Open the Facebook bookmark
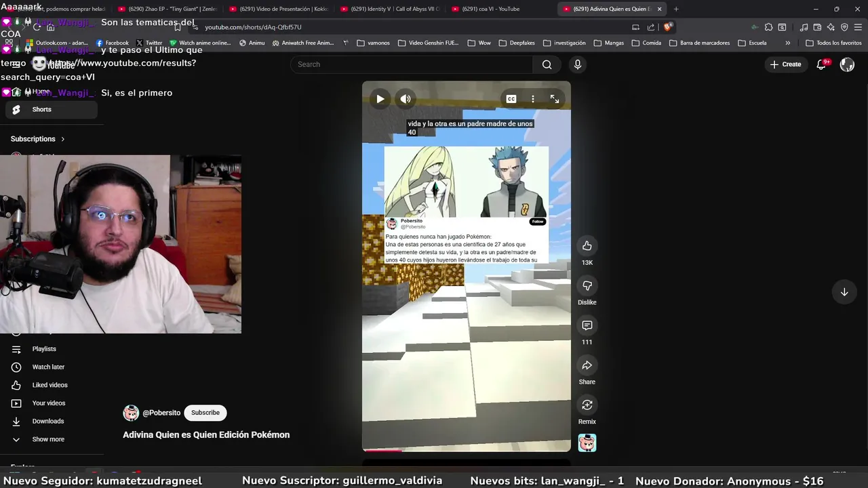 (113, 43)
